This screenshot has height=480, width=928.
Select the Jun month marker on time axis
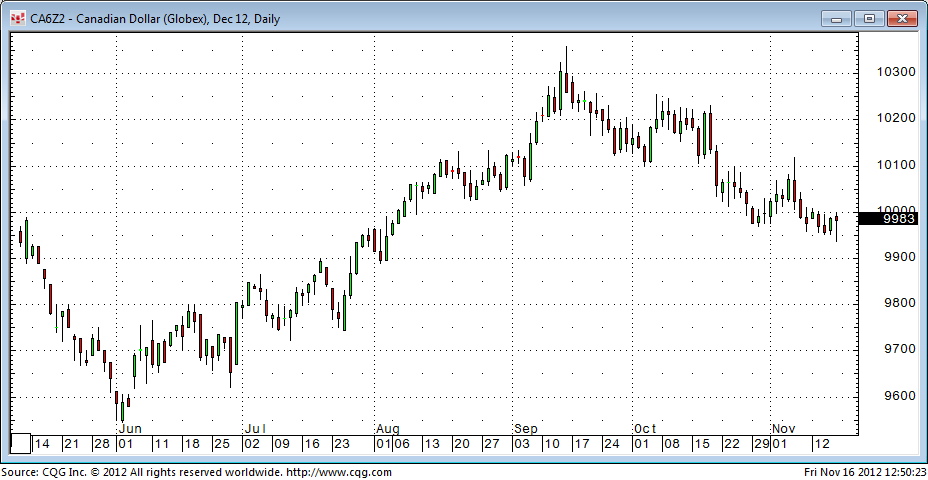coord(130,428)
